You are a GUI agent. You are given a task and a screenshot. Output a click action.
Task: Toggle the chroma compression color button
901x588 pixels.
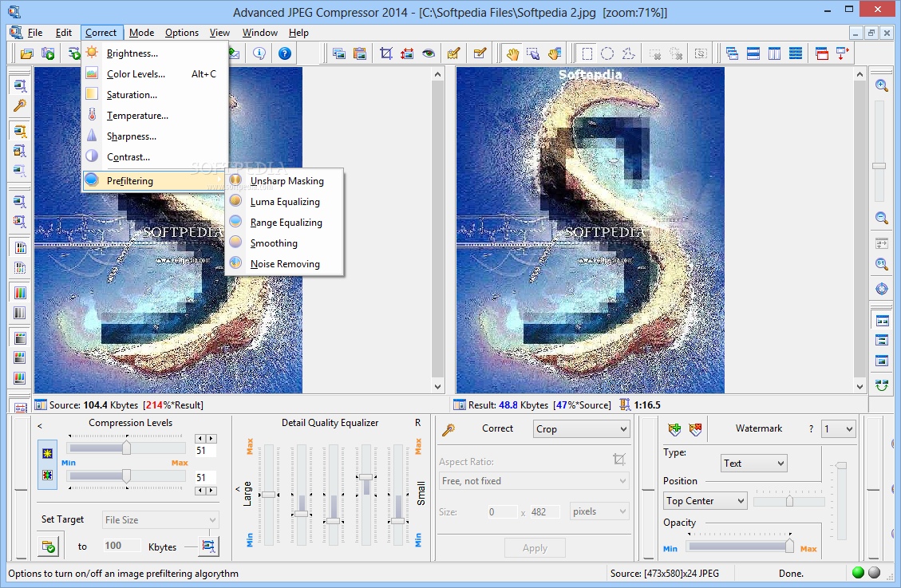tap(48, 476)
